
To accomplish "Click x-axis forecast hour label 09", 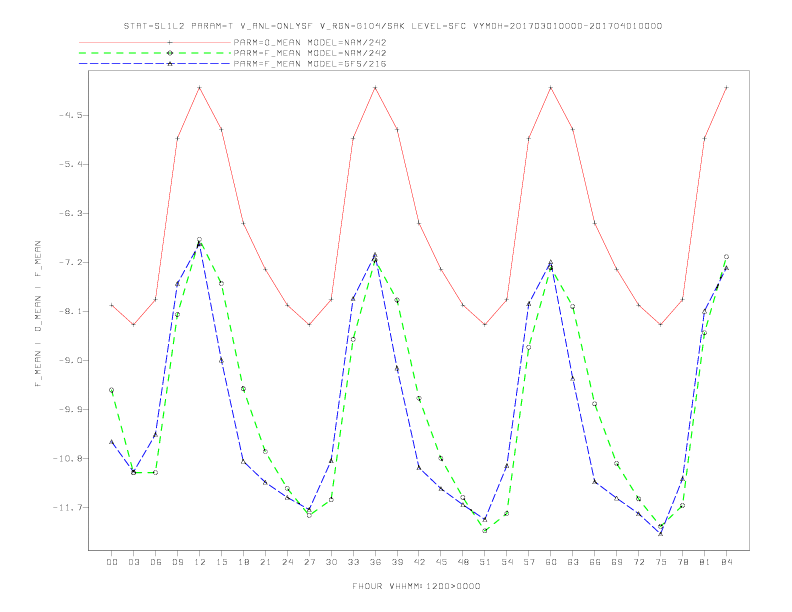I will (x=177, y=562).
